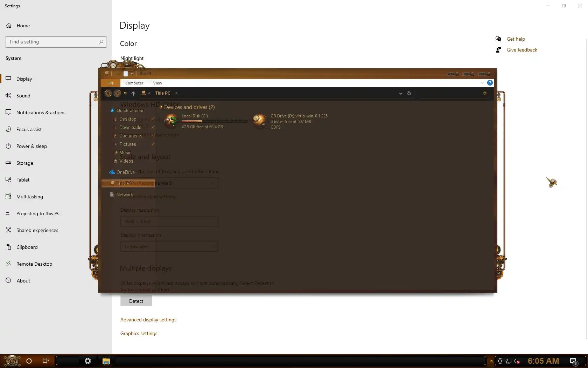Open Graphics settings link
Image resolution: width=588 pixels, height=368 pixels.
[x=139, y=333]
